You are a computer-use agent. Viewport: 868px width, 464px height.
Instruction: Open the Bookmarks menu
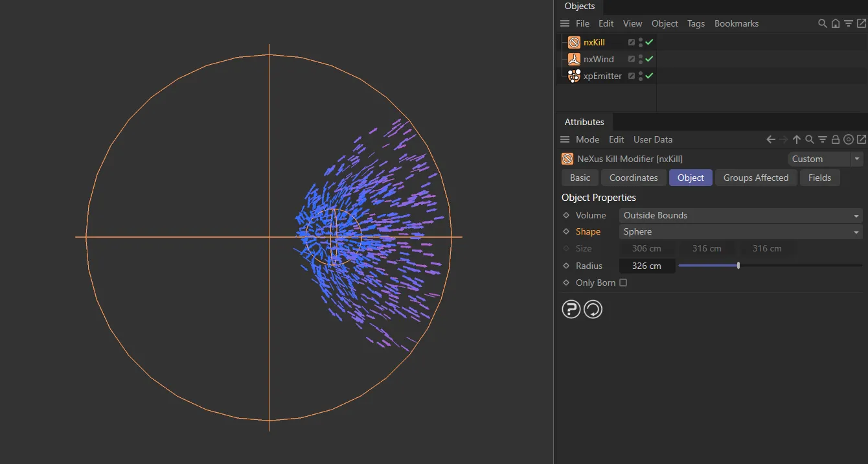pos(737,23)
